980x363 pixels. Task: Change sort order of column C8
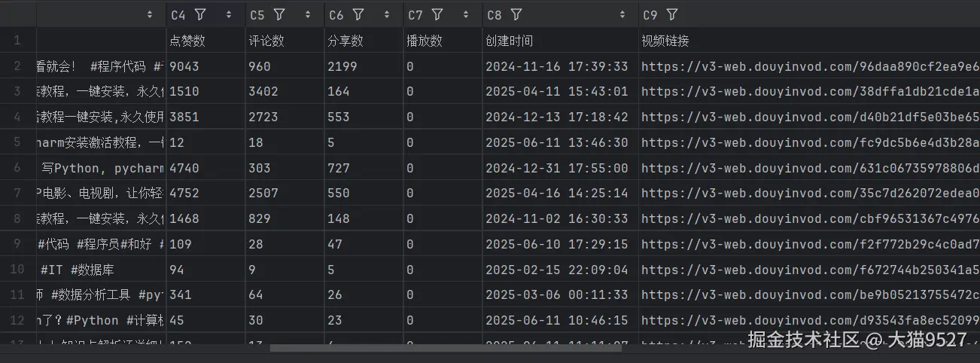point(622,14)
